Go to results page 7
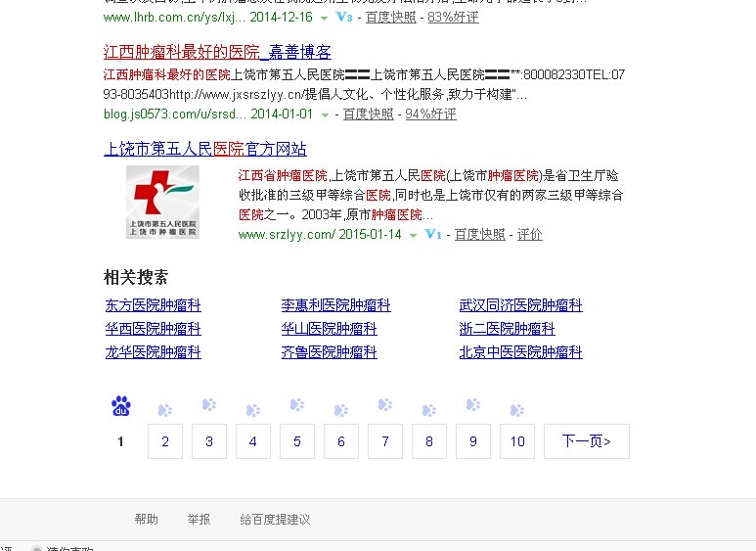 pos(385,441)
